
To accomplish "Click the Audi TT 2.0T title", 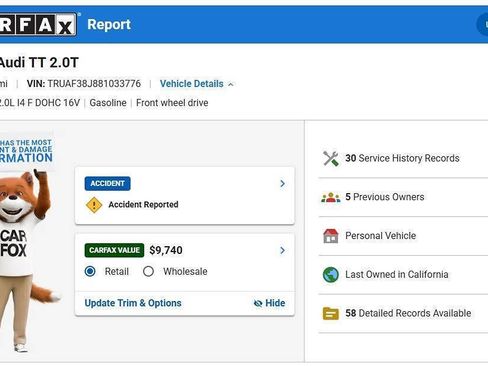I will pyautogui.click(x=39, y=63).
